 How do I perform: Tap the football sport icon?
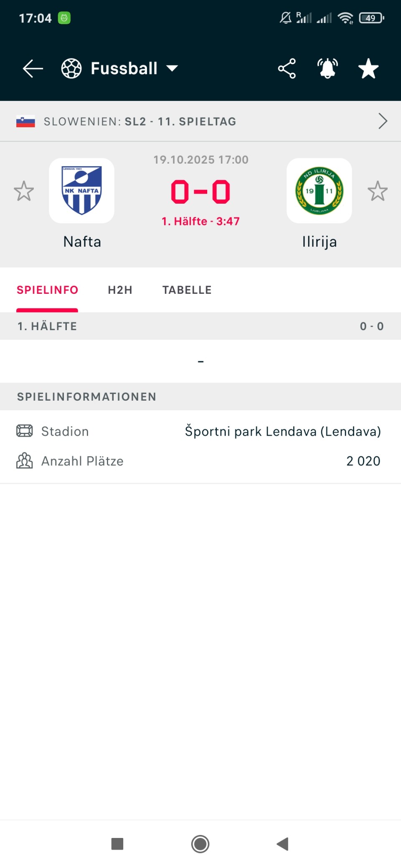71,69
